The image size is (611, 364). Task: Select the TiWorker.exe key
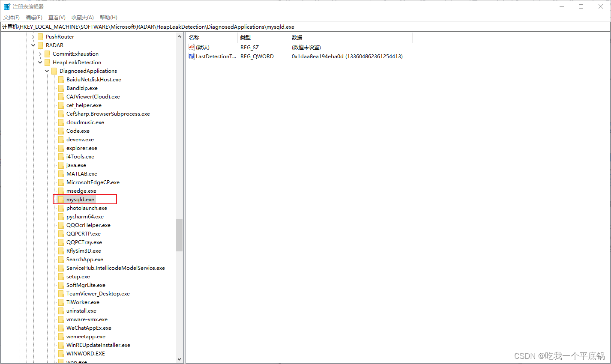[x=83, y=302]
